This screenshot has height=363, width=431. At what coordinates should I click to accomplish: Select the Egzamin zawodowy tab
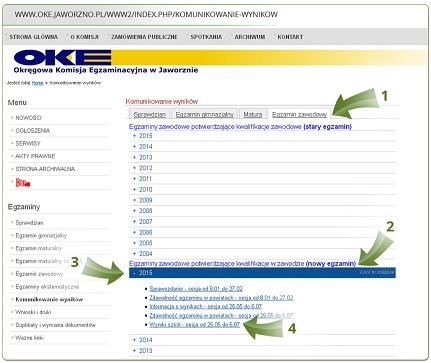299,114
